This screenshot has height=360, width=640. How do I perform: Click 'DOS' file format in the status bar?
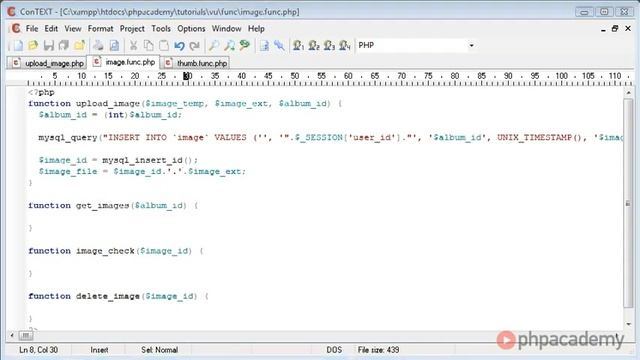[x=334, y=350]
